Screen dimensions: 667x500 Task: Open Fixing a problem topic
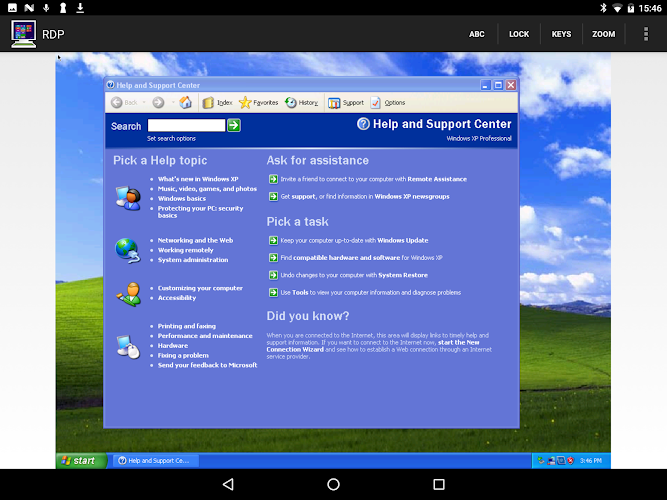(183, 356)
